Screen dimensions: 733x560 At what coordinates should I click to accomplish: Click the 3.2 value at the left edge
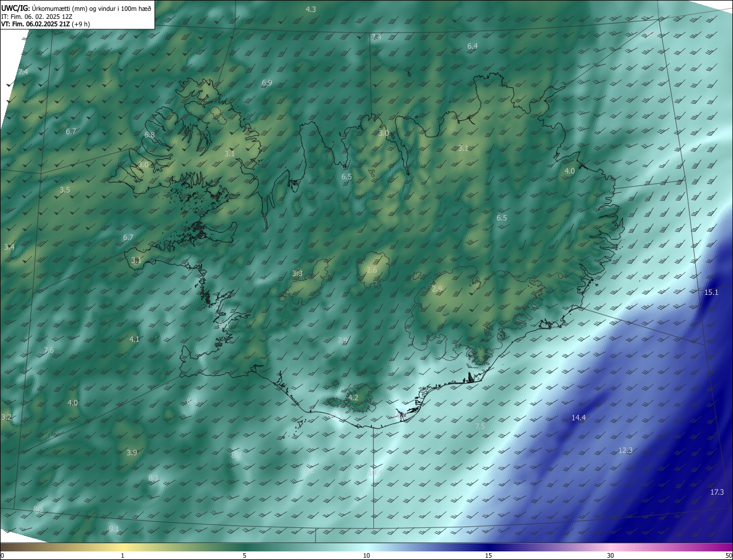(6, 417)
